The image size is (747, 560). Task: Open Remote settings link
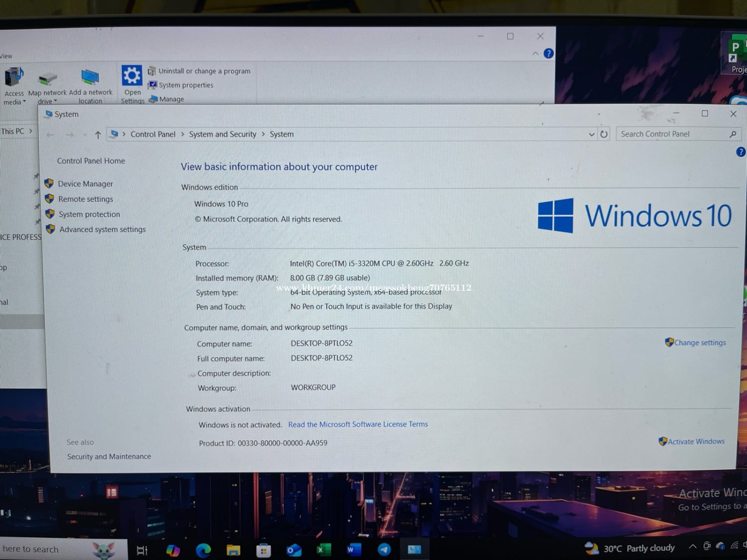pyautogui.click(x=85, y=199)
